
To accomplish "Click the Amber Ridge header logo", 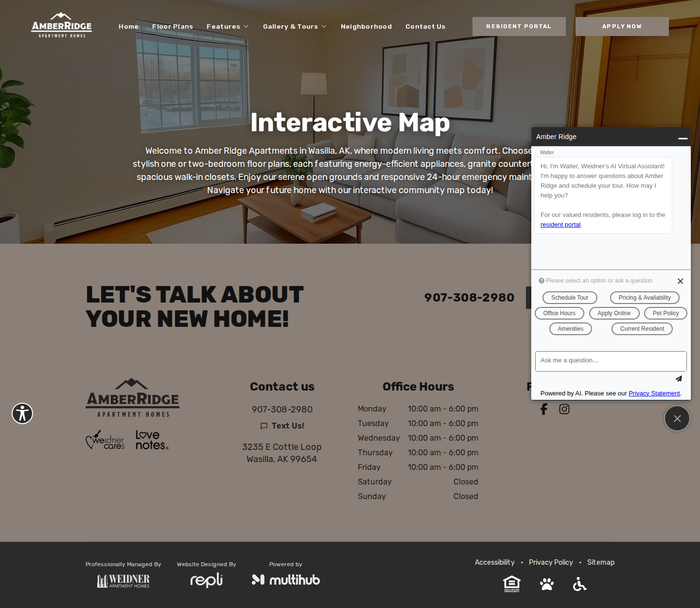I will (x=62, y=25).
